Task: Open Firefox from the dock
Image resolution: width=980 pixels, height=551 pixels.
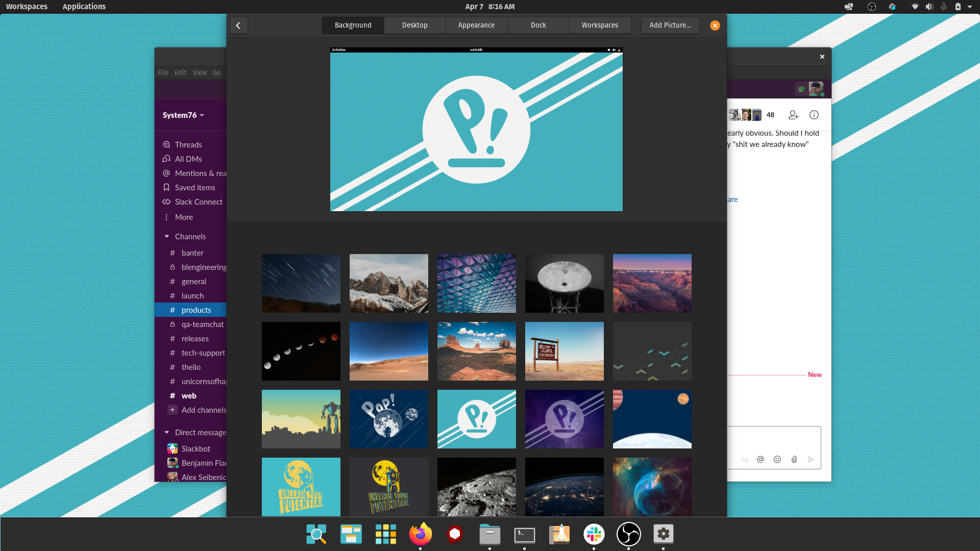Action: pos(420,534)
